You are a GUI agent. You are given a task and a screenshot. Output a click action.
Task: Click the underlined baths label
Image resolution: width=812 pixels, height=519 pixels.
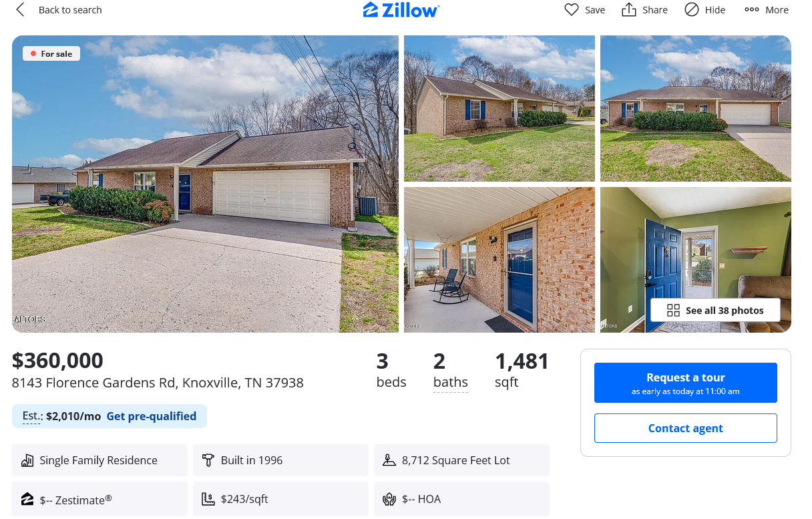tap(451, 383)
